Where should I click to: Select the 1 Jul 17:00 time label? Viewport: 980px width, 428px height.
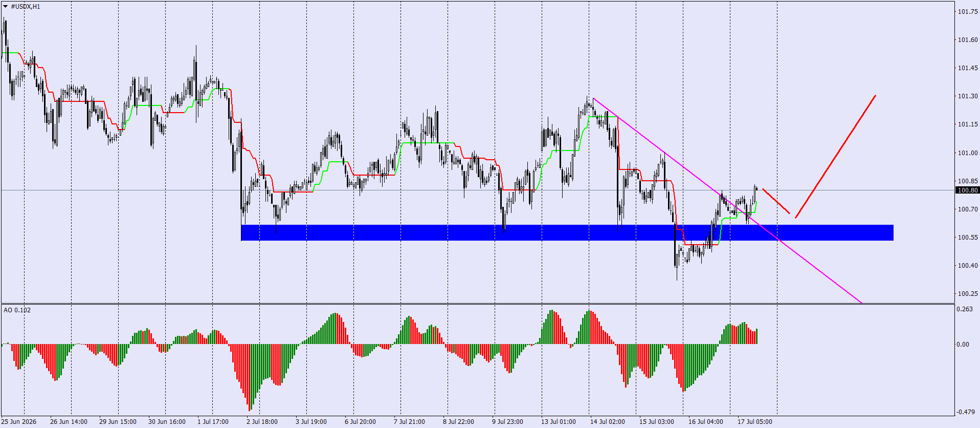pos(213,422)
